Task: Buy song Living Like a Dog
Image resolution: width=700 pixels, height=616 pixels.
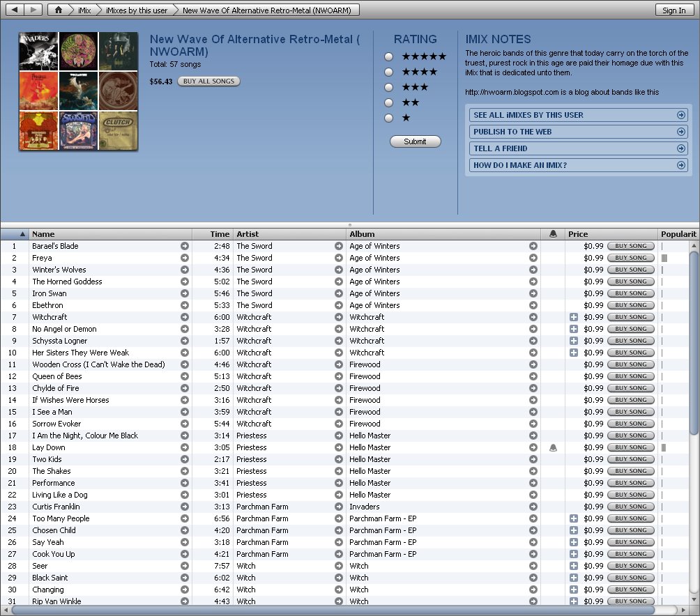Action: [x=631, y=495]
